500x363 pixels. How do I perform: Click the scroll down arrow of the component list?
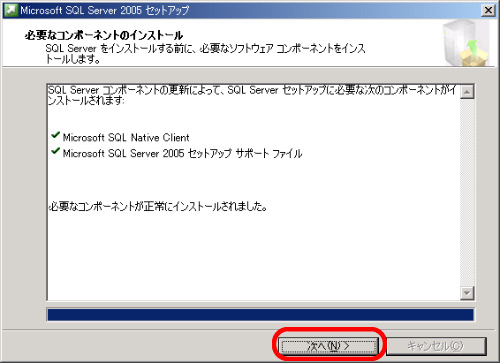click(467, 293)
